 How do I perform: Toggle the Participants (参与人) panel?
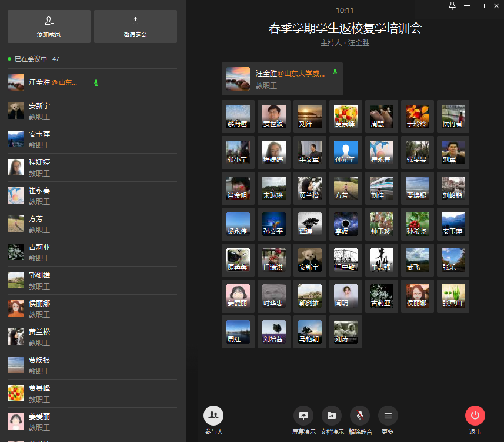click(213, 416)
